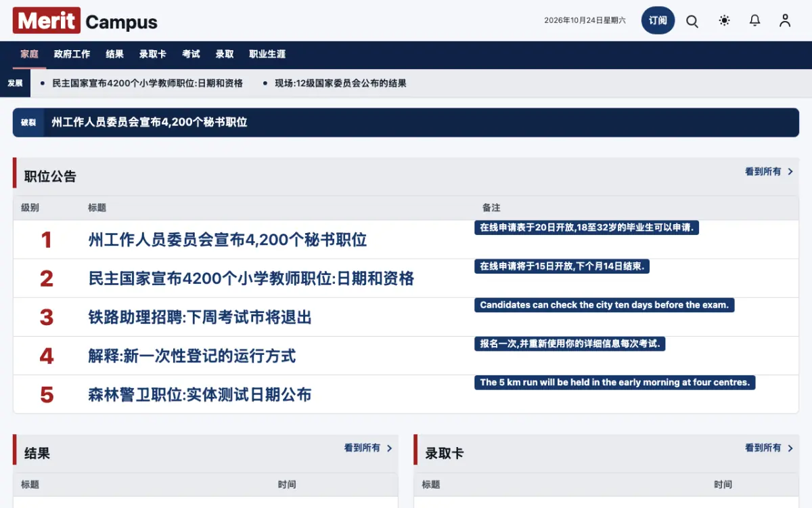Screen dimensions: 812x508
Task: Click the date 2026年10月24日星期六
Action: (585, 21)
